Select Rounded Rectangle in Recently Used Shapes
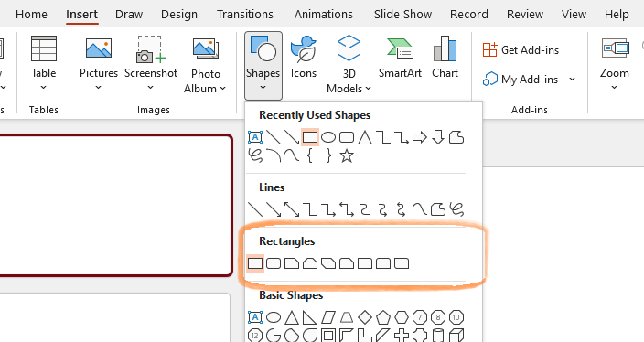 click(x=347, y=137)
